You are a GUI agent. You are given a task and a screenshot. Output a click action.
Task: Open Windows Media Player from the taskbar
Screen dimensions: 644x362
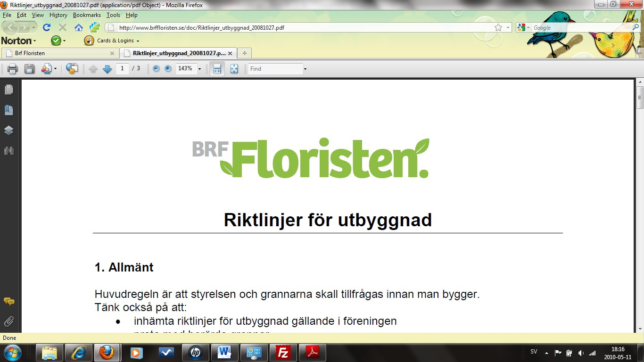(x=136, y=353)
